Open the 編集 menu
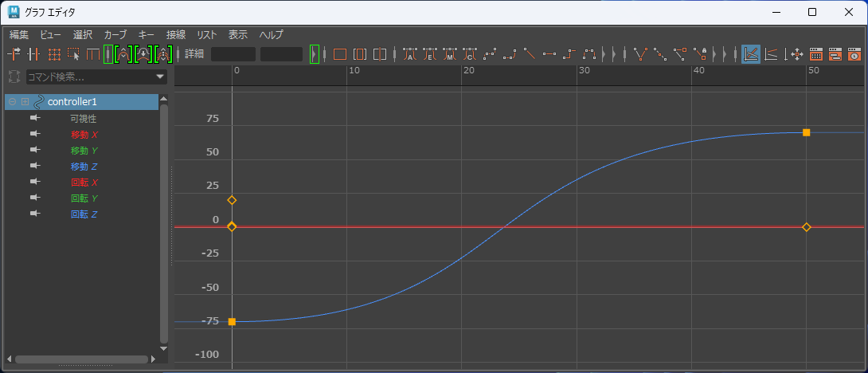Screen dimensions: 868x373 pyautogui.click(x=19, y=34)
